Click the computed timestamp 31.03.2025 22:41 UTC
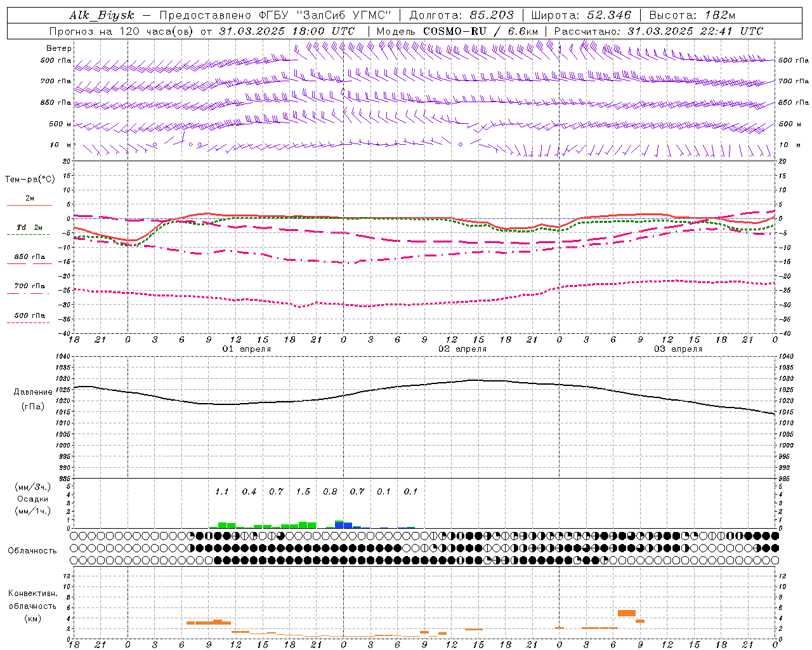This screenshot has height=650, width=812. 695,31
